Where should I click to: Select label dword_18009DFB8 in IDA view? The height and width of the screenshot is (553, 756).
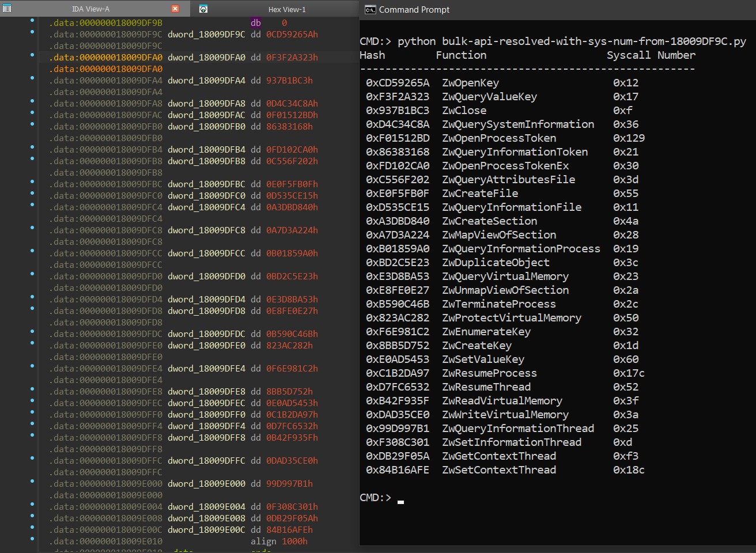point(206,161)
